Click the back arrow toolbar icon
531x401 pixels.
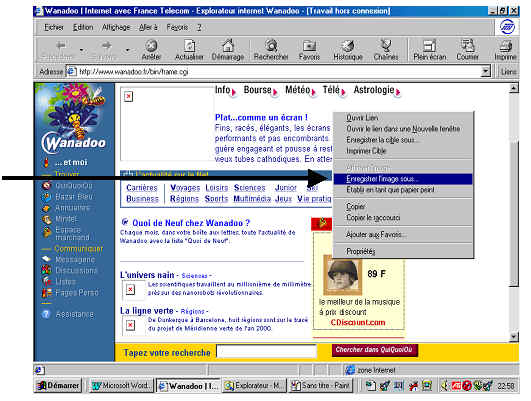click(x=61, y=45)
